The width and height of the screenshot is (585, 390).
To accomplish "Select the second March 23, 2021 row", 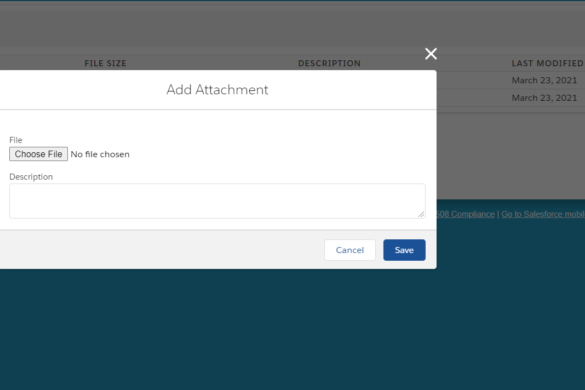I will point(544,98).
